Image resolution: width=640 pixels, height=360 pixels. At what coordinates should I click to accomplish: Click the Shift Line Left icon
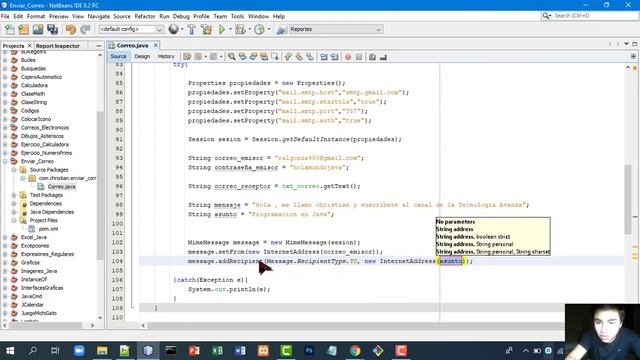pos(324,57)
